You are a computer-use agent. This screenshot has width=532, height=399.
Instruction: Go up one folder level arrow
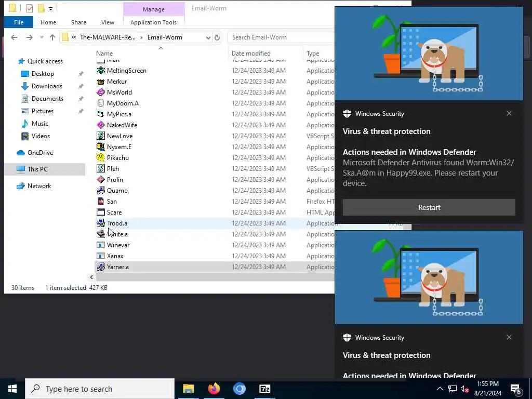[x=52, y=37]
